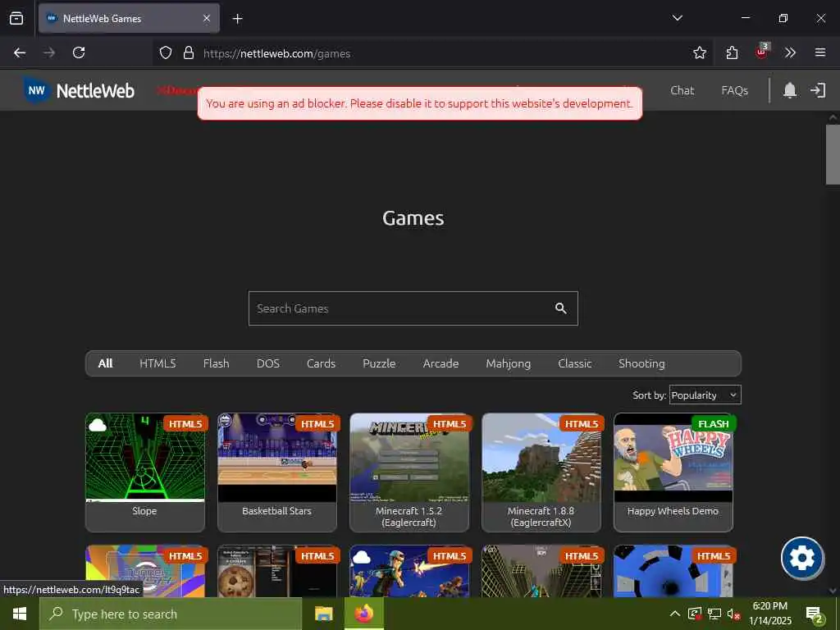Open the Sort by Popularity dropdown
Image resolution: width=840 pixels, height=630 pixels.
(705, 395)
